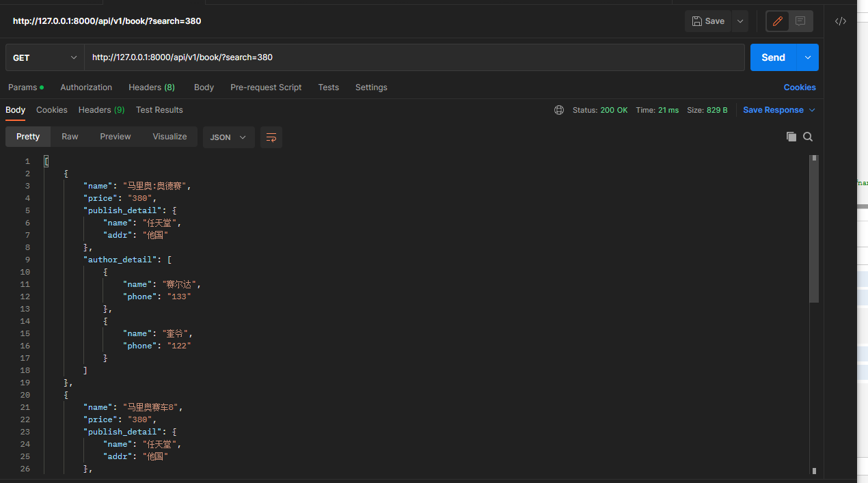The height and width of the screenshot is (483, 868).
Task: Click the Save floppy disk icon
Action: 696,21
